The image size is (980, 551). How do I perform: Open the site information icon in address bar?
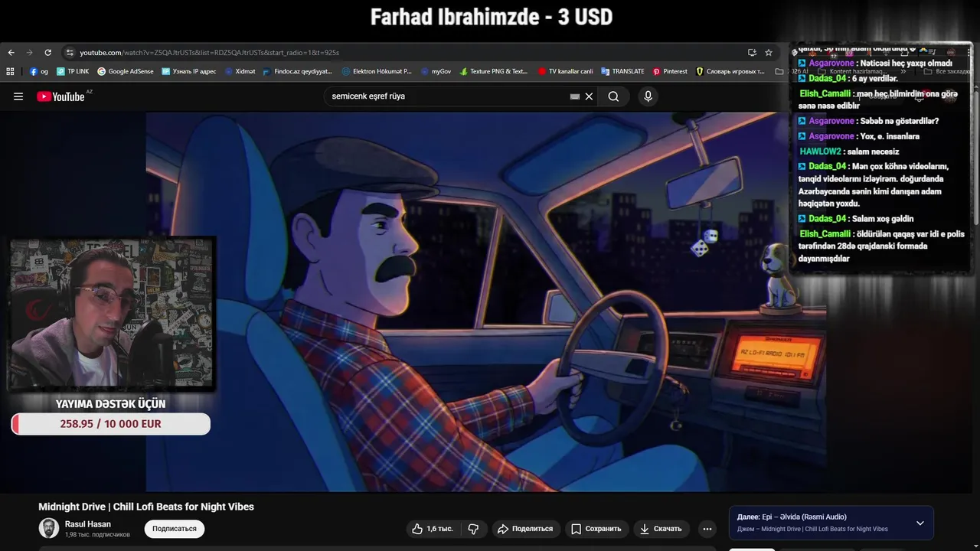coord(70,53)
